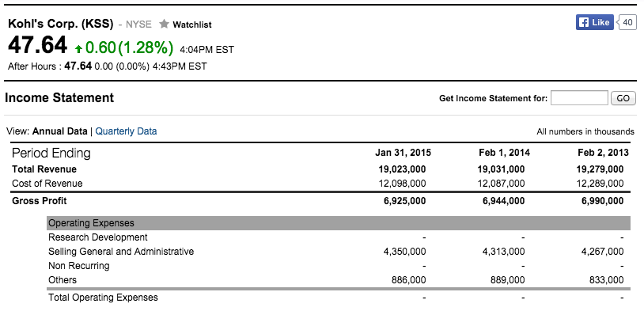Focus the Get Income Statement input box
Viewport: 644px width, 311px height.
click(x=579, y=98)
